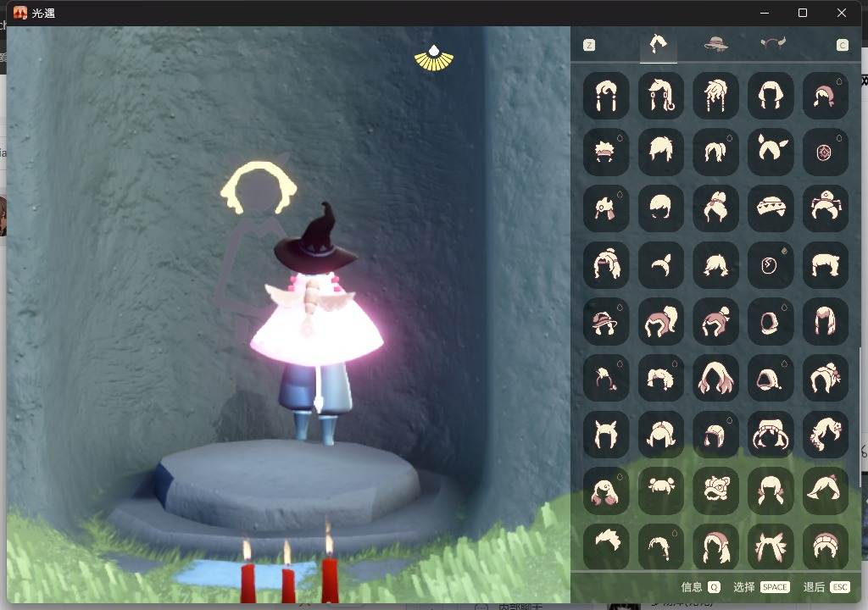868x610 pixels.
Task: Select the pink hair with tall ponytail
Action: click(x=661, y=321)
